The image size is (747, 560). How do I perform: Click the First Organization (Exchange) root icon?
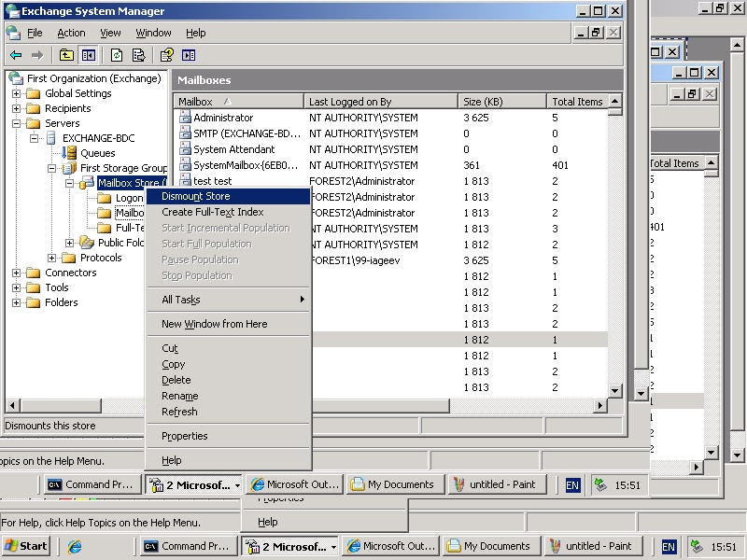[16, 78]
